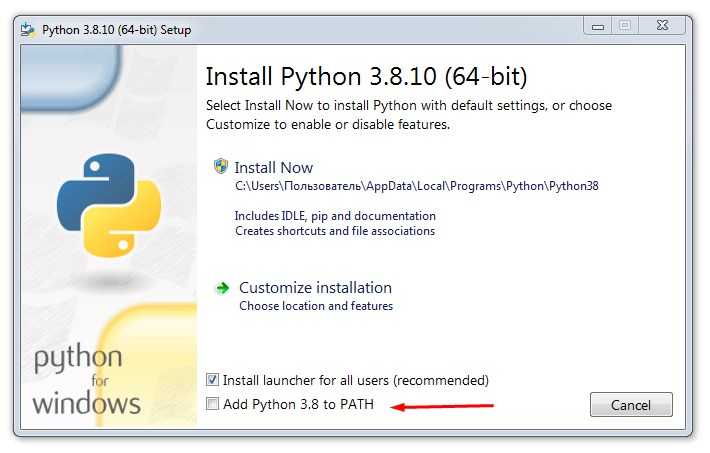The height and width of the screenshot is (453, 710).
Task: Click the 'Install Python 3.8.10 (64-bit)' heading
Action: [366, 76]
